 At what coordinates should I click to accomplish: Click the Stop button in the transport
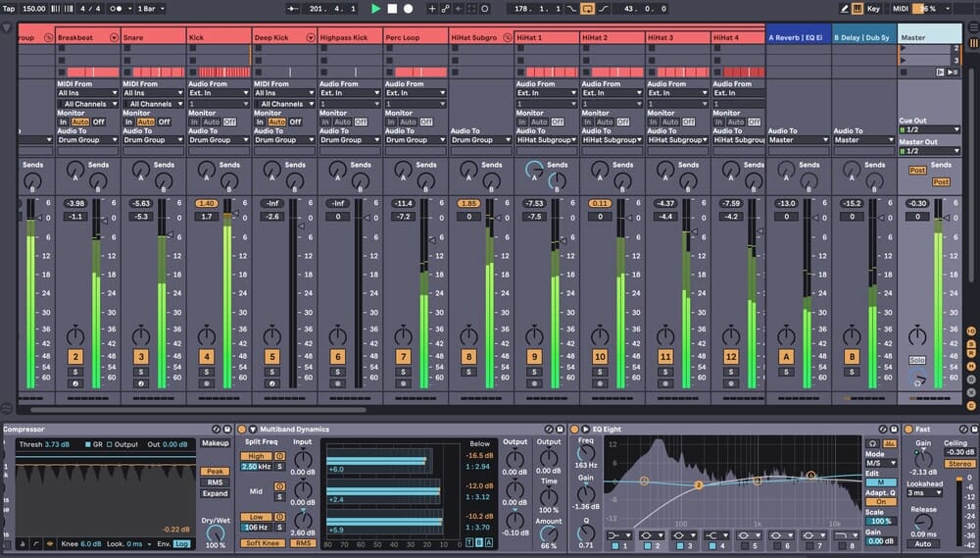[x=392, y=8]
